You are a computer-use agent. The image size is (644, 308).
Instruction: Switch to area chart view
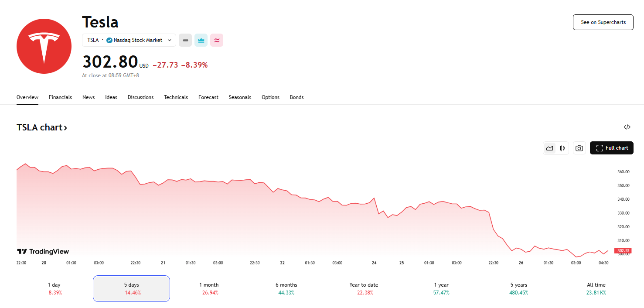(549, 148)
